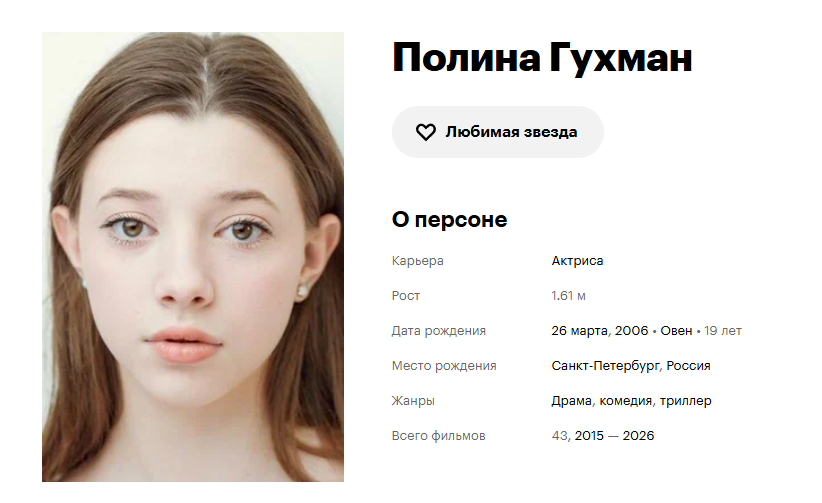Click the Полина Гухман name heading

click(542, 58)
